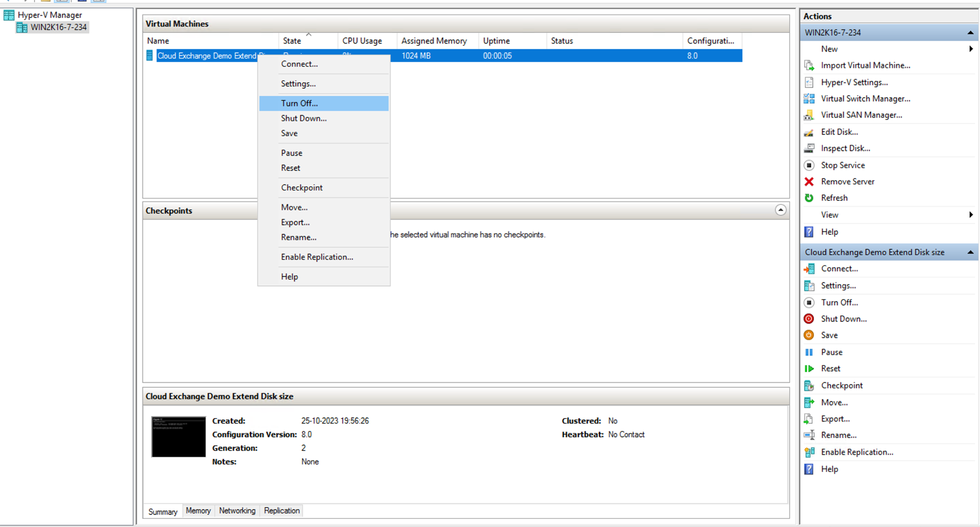Click the Help icon under WIN2K16-7-234 actions
980x527 pixels.
point(809,232)
